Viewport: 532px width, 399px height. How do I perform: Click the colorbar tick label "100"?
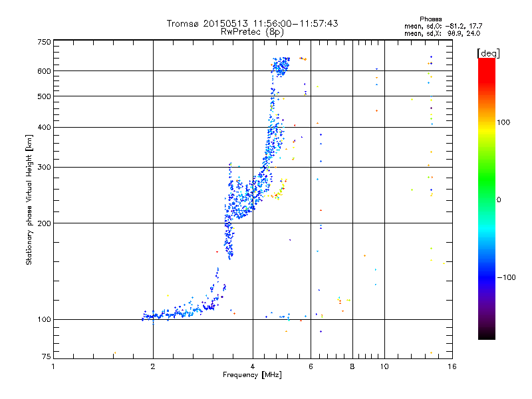coord(503,122)
